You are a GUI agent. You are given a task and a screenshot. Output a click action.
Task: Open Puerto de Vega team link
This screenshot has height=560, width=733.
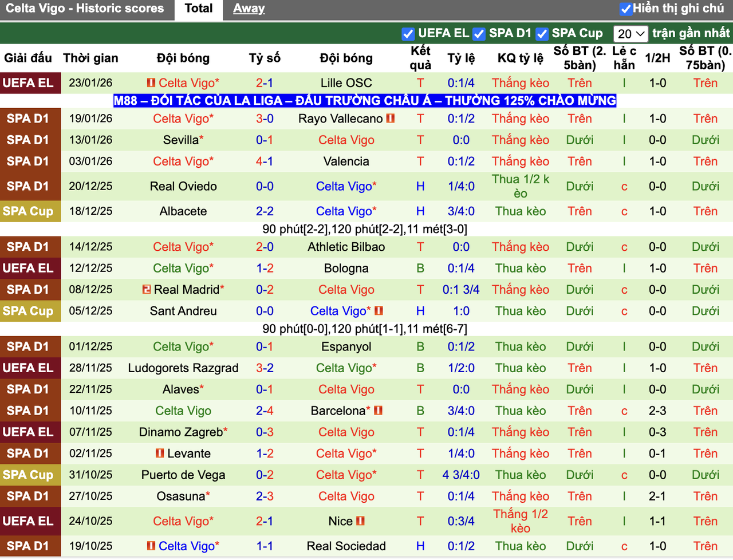pyautogui.click(x=183, y=475)
